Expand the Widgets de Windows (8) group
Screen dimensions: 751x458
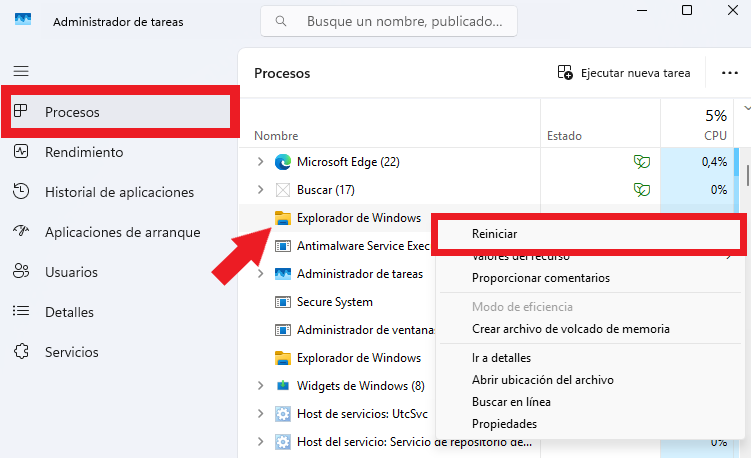[x=261, y=386]
